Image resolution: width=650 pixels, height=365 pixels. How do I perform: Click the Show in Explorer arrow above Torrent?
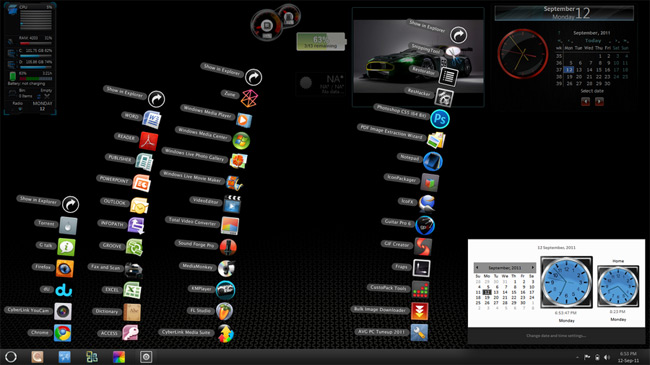click(70, 204)
